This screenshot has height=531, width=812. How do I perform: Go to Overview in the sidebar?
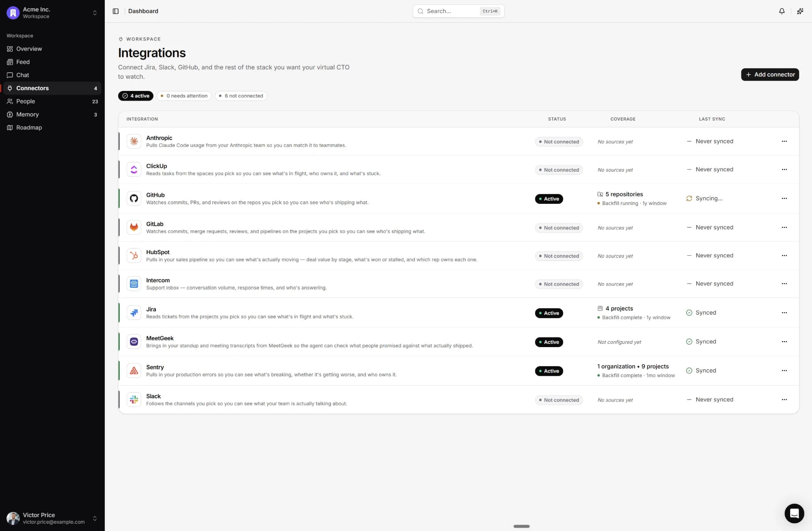(x=52, y=49)
